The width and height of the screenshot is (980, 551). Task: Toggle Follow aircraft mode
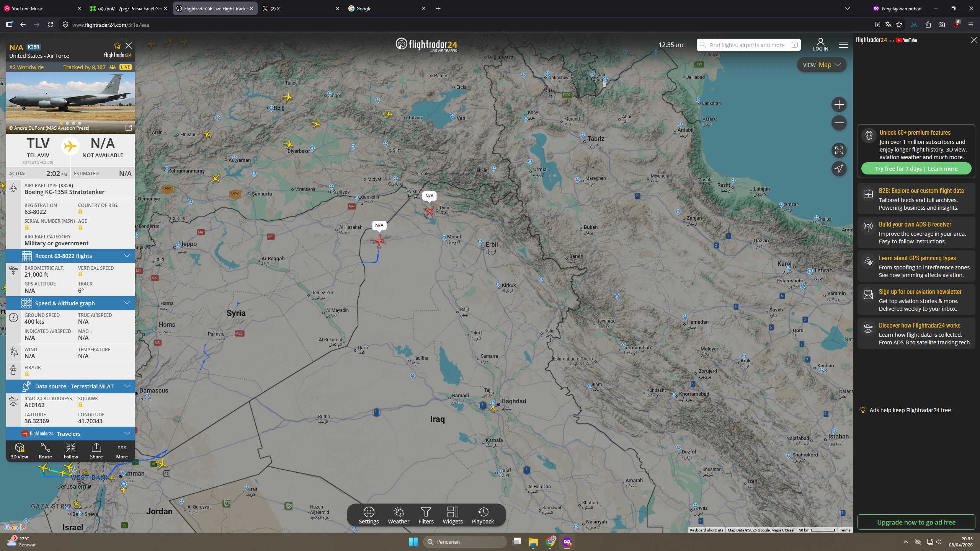[x=71, y=451]
